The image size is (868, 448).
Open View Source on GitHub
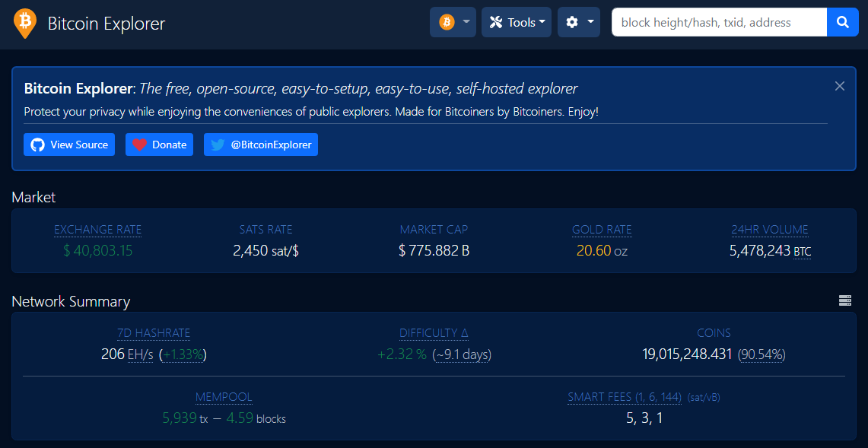click(x=69, y=145)
